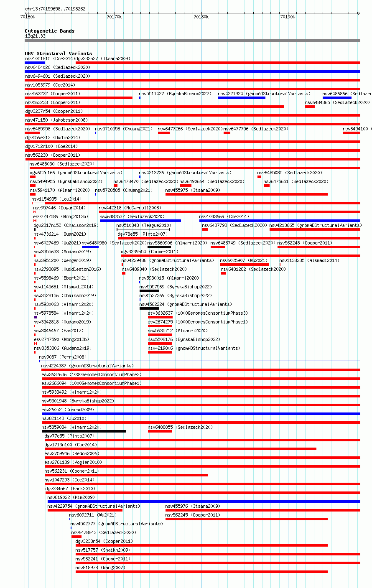Select dgv1712n100 (Coe2014) variant
This screenshot has width=372, height=588.
(x=51, y=146)
